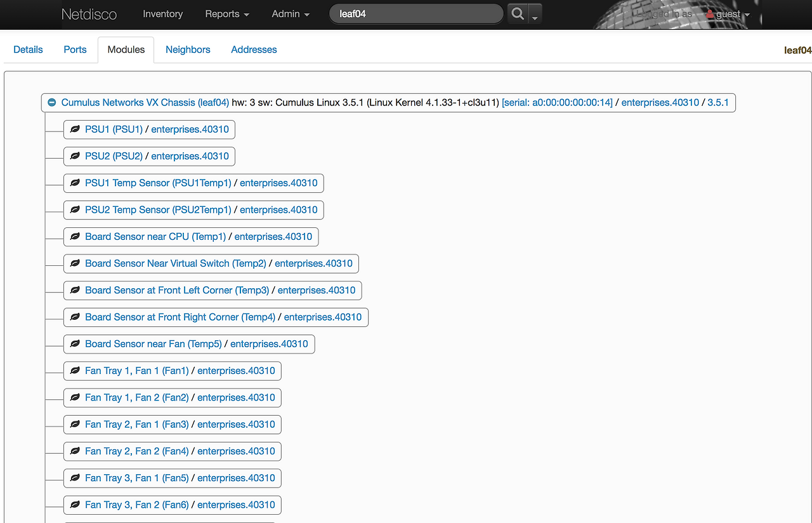Click enterprises.40310 beside PSU1 Temp Sensor
Viewport: 812px width, 523px height.
pos(278,183)
